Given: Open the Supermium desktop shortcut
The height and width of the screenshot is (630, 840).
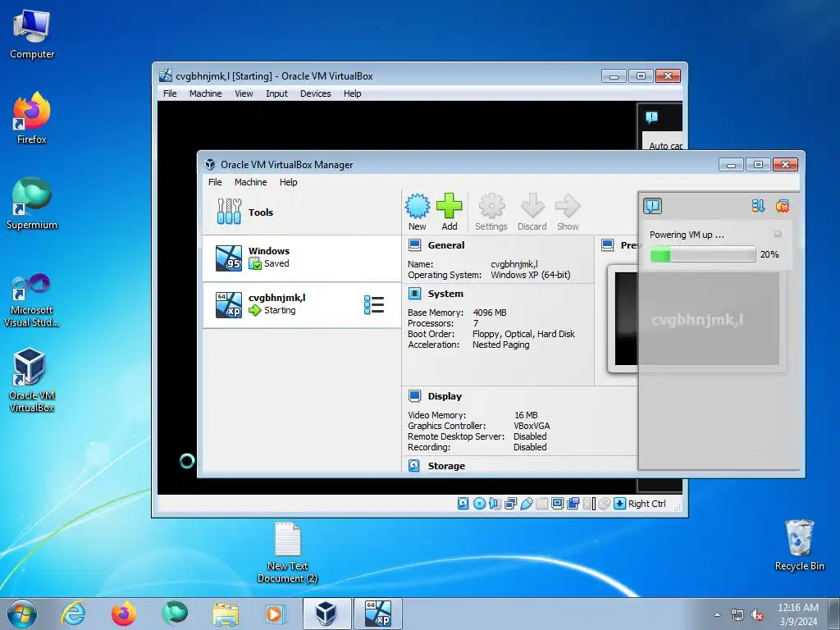Looking at the screenshot, I should [x=32, y=203].
